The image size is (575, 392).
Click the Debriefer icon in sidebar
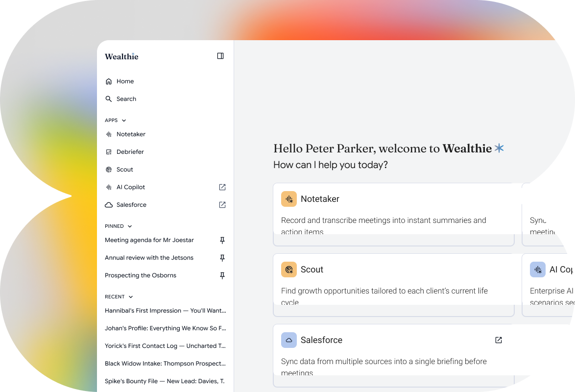click(x=109, y=152)
